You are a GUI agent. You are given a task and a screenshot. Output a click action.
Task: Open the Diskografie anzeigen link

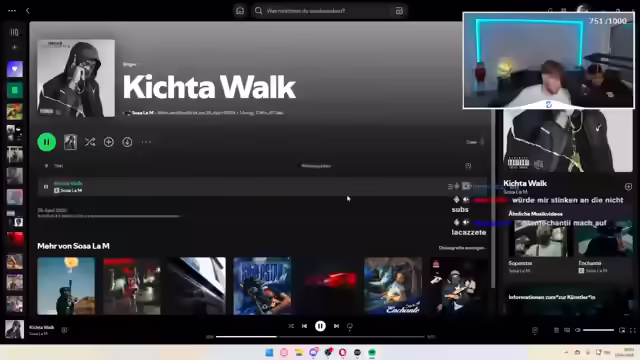[x=462, y=248]
